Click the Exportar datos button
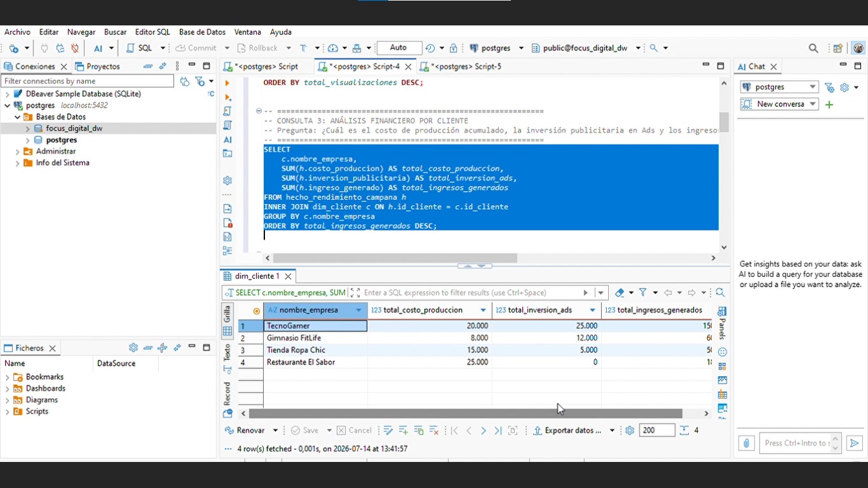 click(x=567, y=430)
